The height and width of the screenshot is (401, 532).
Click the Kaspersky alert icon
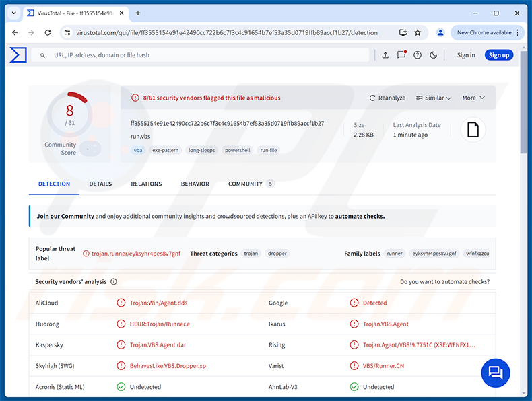[121, 344]
